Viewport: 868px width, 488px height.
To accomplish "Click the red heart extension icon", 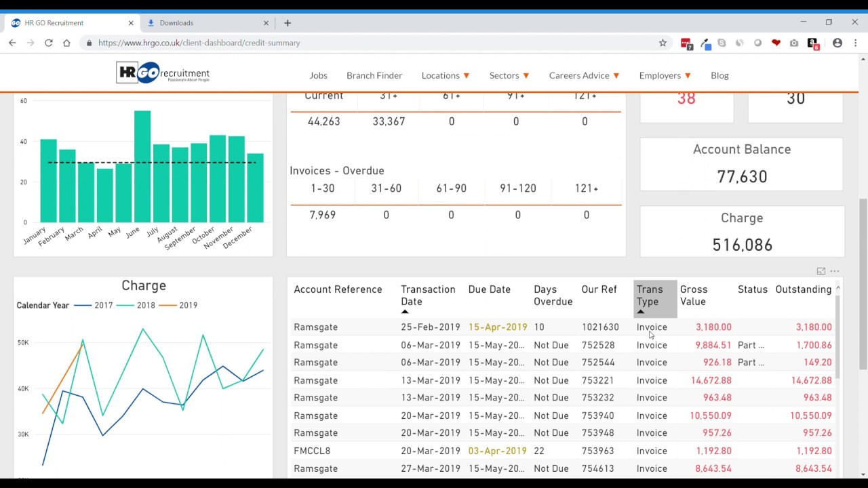I will [x=776, y=43].
